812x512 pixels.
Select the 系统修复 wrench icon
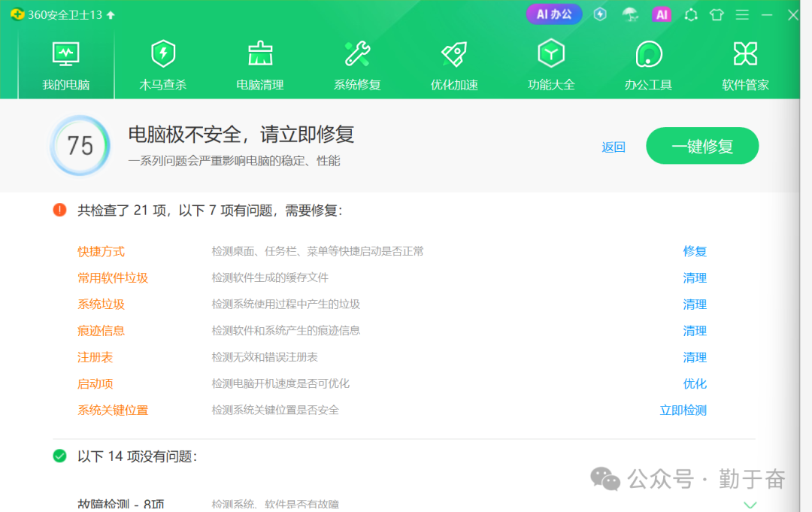point(357,54)
